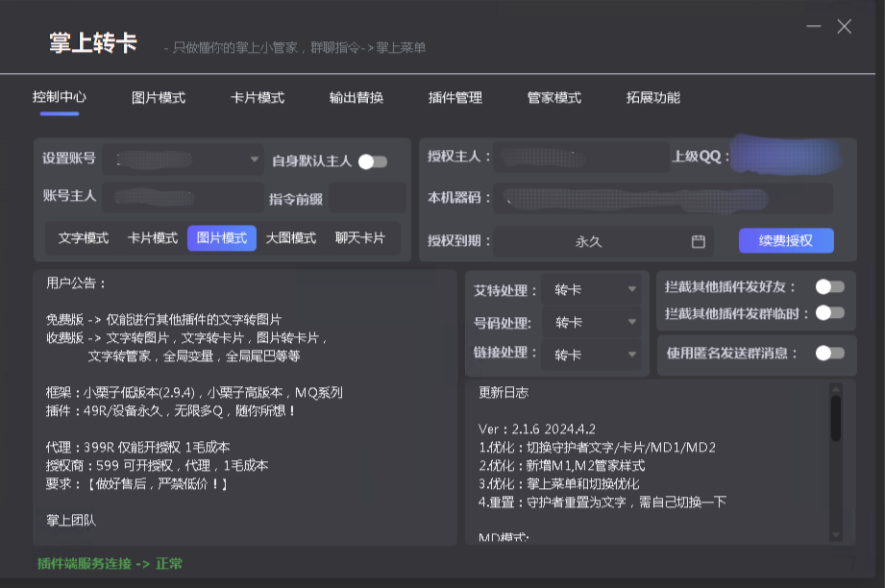Open the 拓展功能 tab

656,97
